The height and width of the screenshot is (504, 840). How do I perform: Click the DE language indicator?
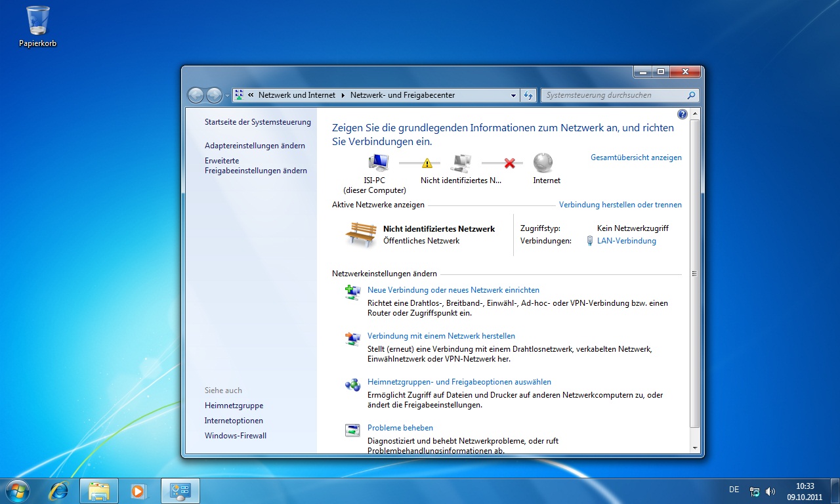[734, 490]
